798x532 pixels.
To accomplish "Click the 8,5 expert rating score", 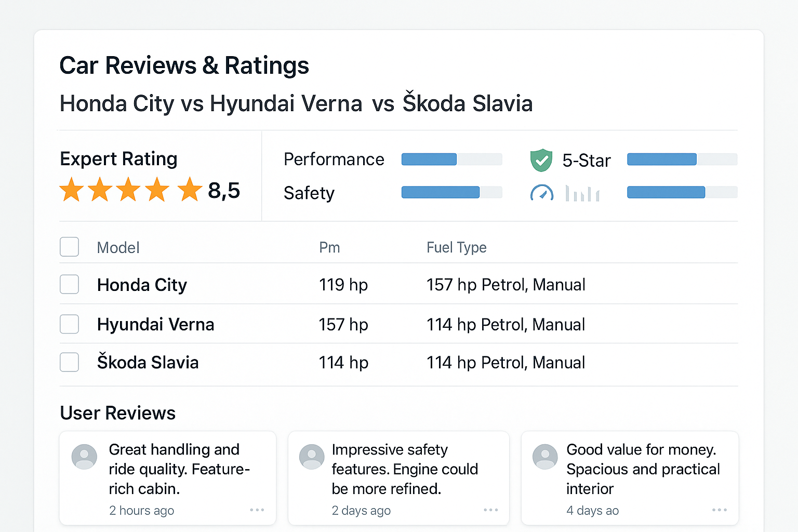I will 224,191.
